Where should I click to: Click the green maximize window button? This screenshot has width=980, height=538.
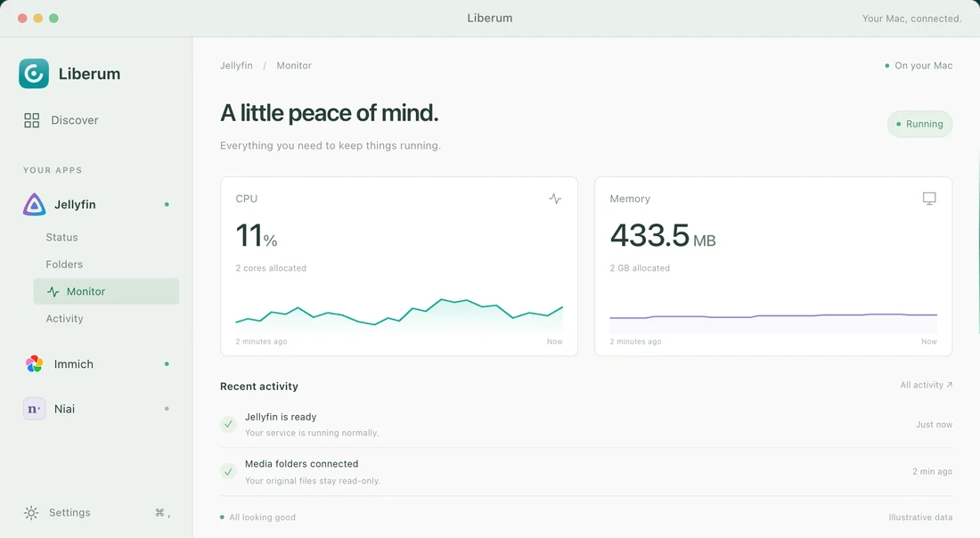(53, 18)
